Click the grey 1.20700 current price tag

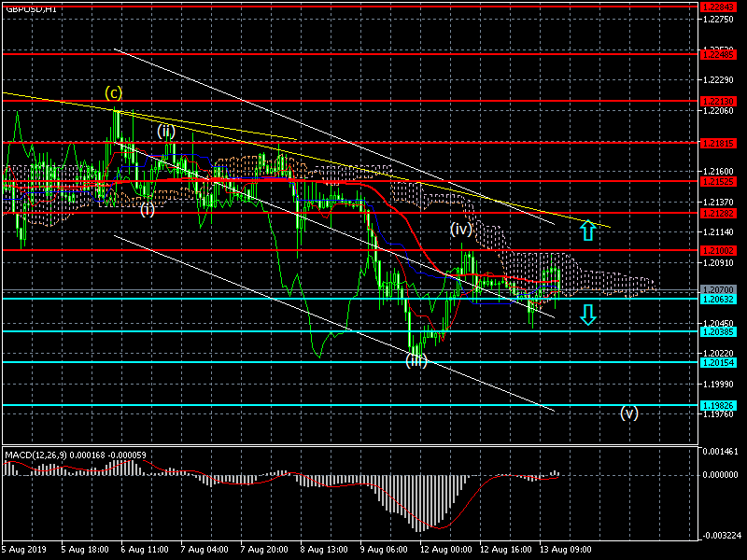pyautogui.click(x=718, y=290)
